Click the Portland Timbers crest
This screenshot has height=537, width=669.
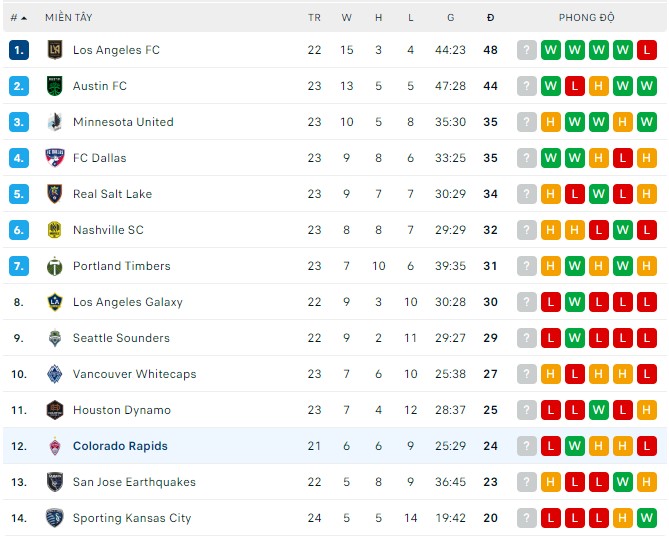55,266
